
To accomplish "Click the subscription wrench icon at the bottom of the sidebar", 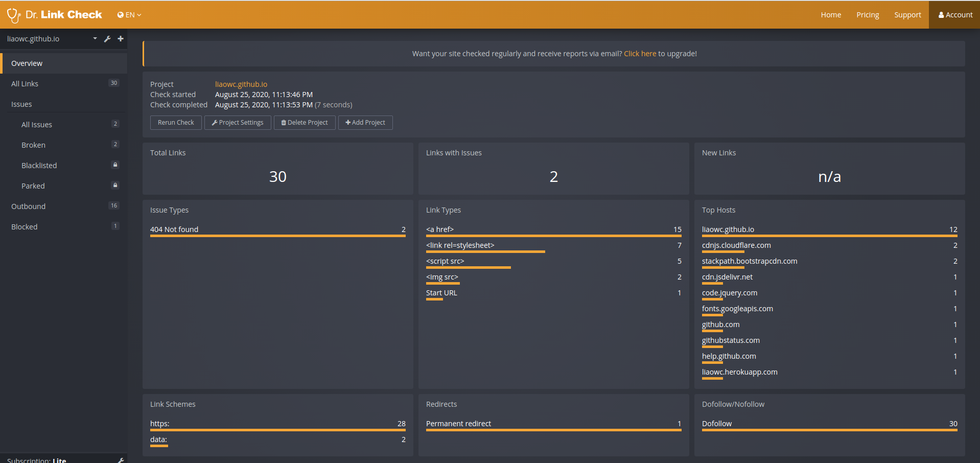I will pos(121,460).
